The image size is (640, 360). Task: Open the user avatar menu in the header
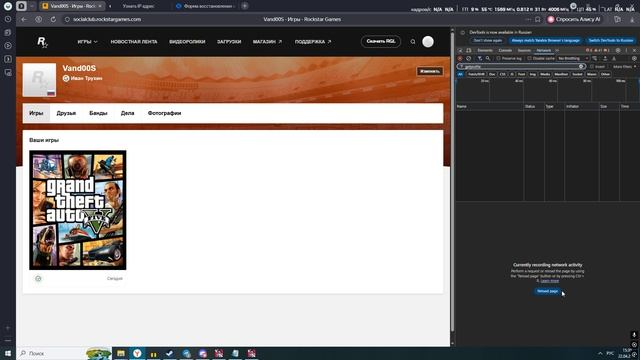pyautogui.click(x=428, y=42)
